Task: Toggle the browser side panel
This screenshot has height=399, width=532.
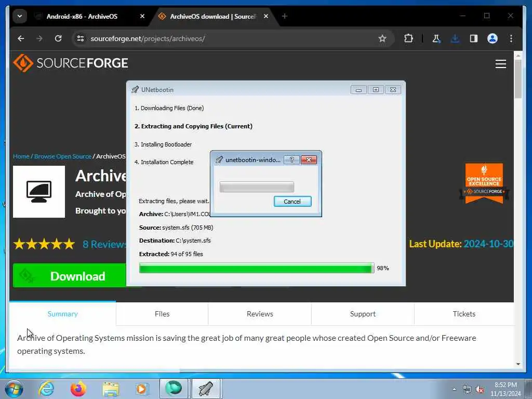Action: pos(474,38)
